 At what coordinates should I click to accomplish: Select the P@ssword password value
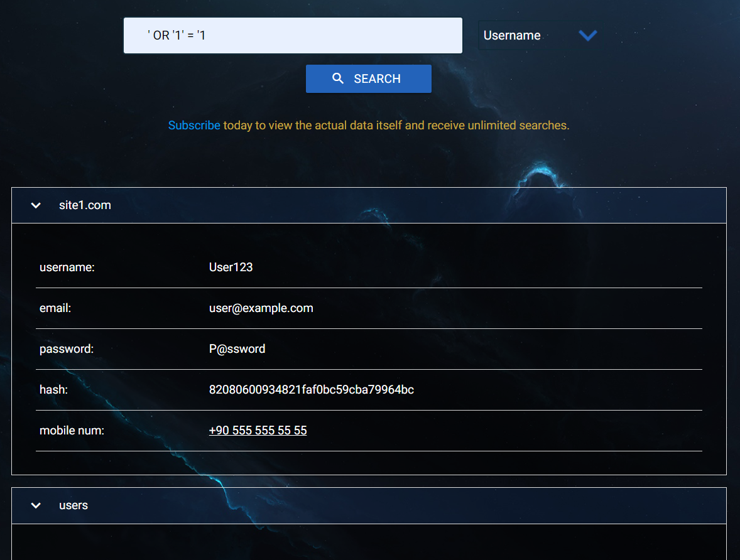[237, 348]
